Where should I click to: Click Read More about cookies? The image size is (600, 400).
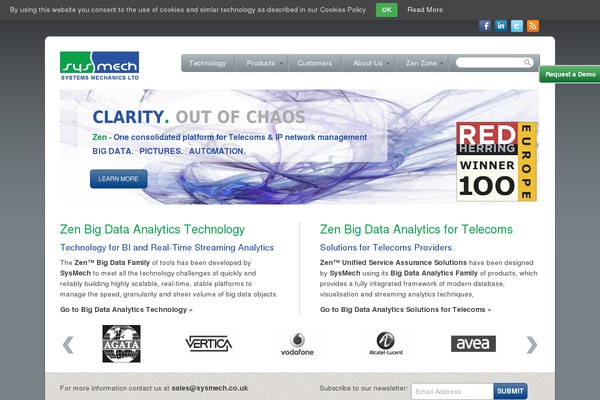pos(425,10)
